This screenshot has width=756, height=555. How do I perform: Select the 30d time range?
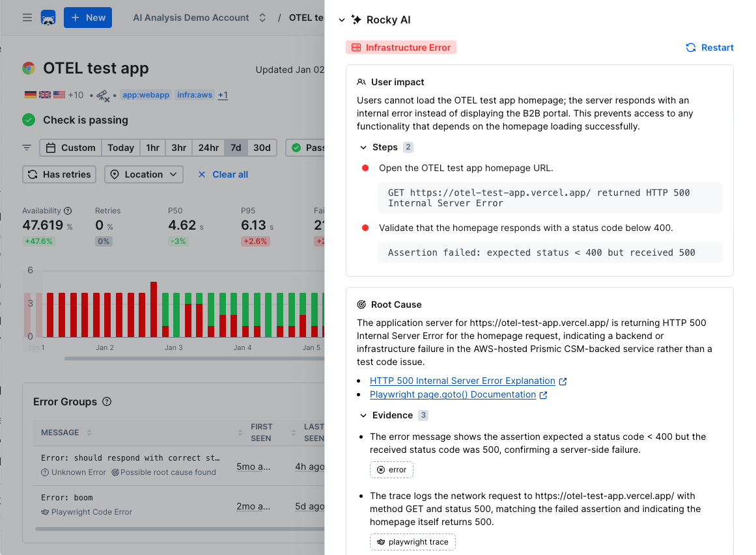point(262,148)
